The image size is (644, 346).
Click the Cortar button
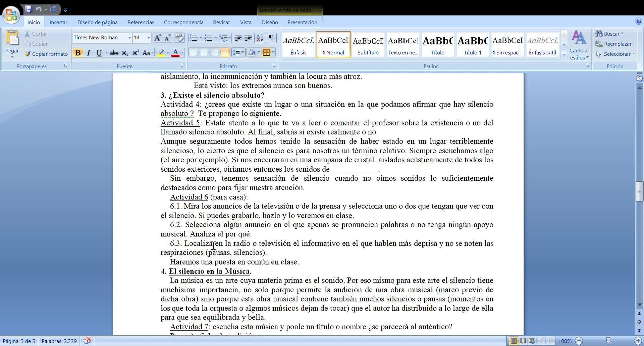click(36, 34)
